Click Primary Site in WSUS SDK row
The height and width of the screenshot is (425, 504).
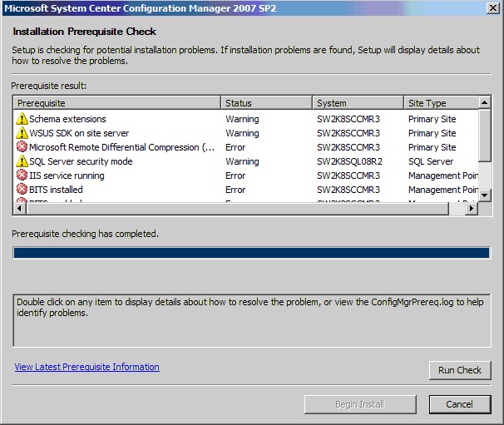[432, 133]
